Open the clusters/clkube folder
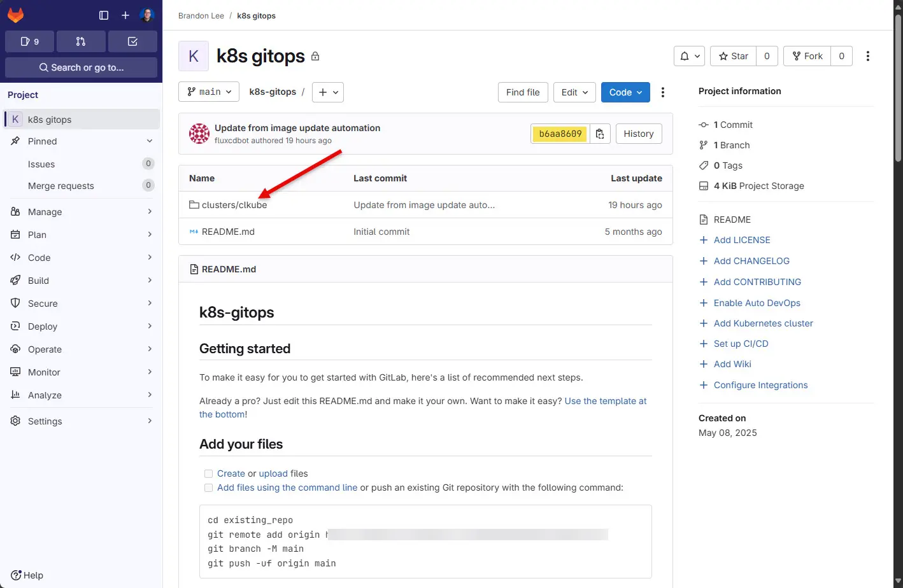This screenshot has width=903, height=588. click(x=234, y=205)
